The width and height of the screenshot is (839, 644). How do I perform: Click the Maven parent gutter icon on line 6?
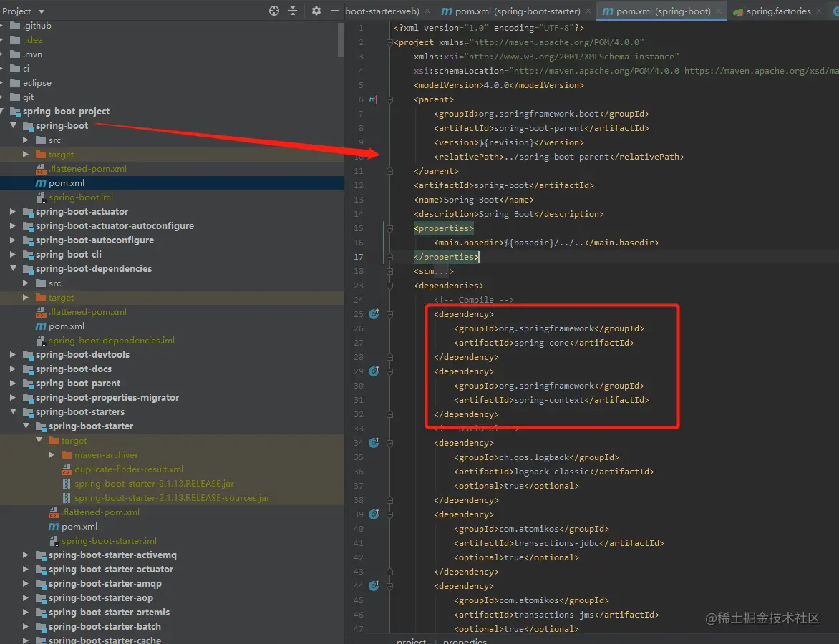(x=374, y=99)
